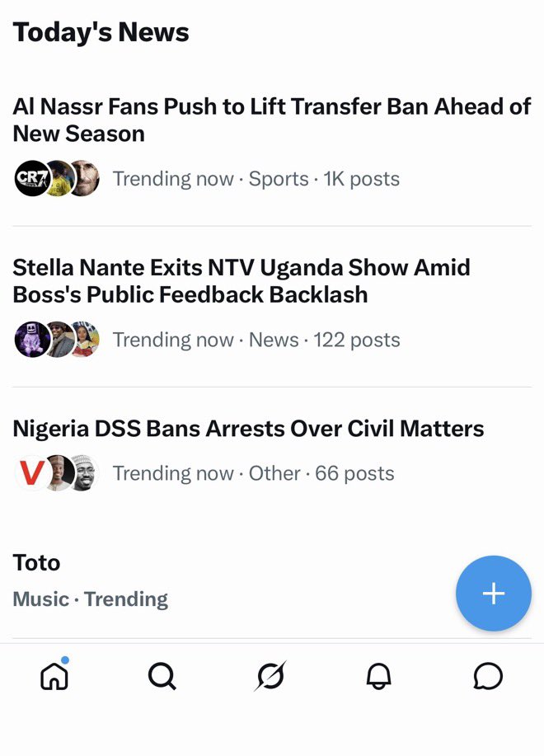544x756 pixels.
Task: Tap the CR7 avatar on Al Nassr story
Action: 31,178
